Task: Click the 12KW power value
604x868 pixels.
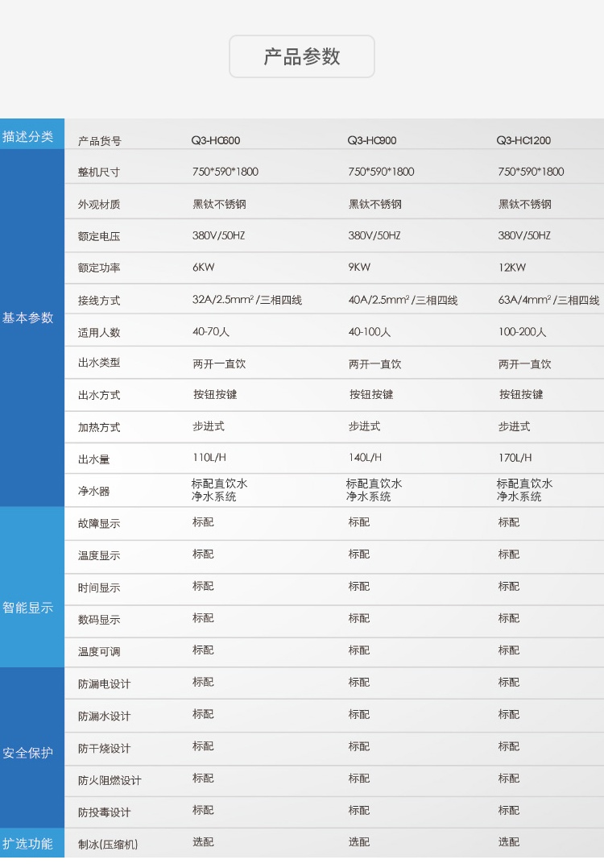Action: [512, 268]
